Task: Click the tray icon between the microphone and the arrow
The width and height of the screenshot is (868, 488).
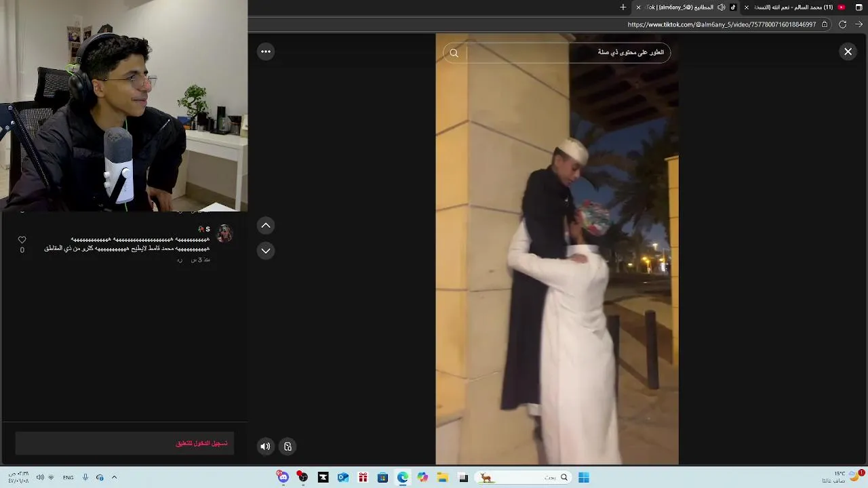Action: (100, 477)
